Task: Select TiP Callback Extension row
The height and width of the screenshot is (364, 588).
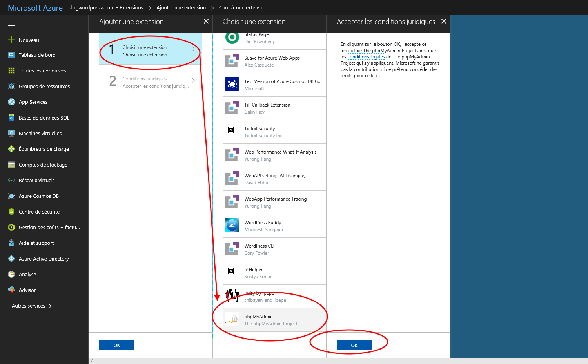Action: pos(274,108)
